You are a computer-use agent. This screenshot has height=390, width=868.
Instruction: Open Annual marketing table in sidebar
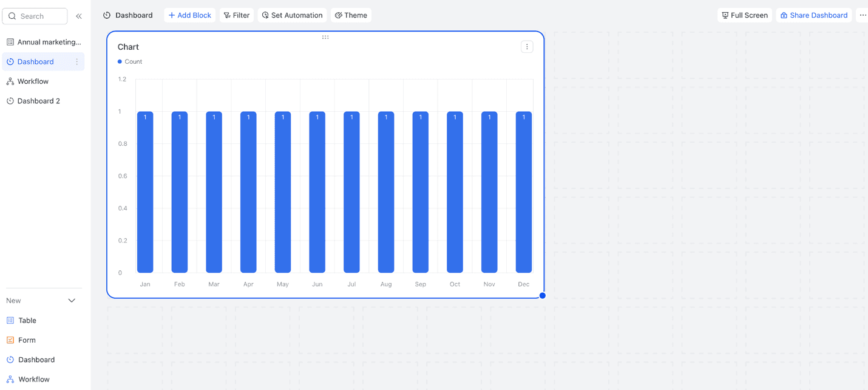pos(43,42)
